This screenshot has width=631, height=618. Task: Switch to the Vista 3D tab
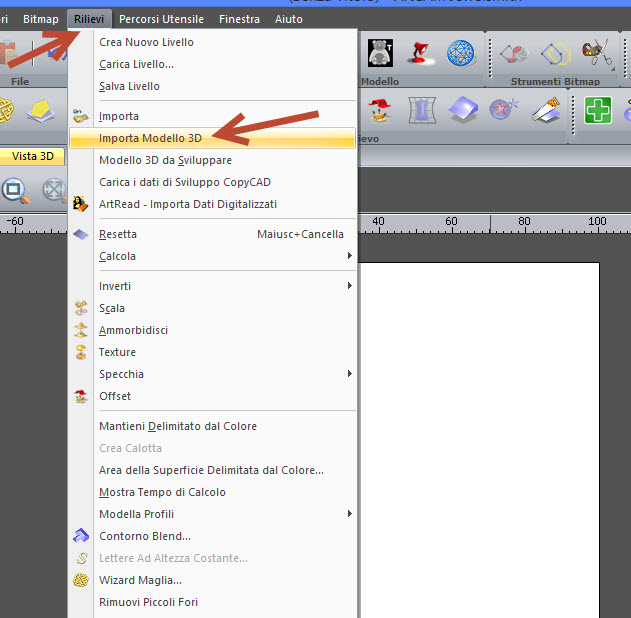(x=32, y=156)
